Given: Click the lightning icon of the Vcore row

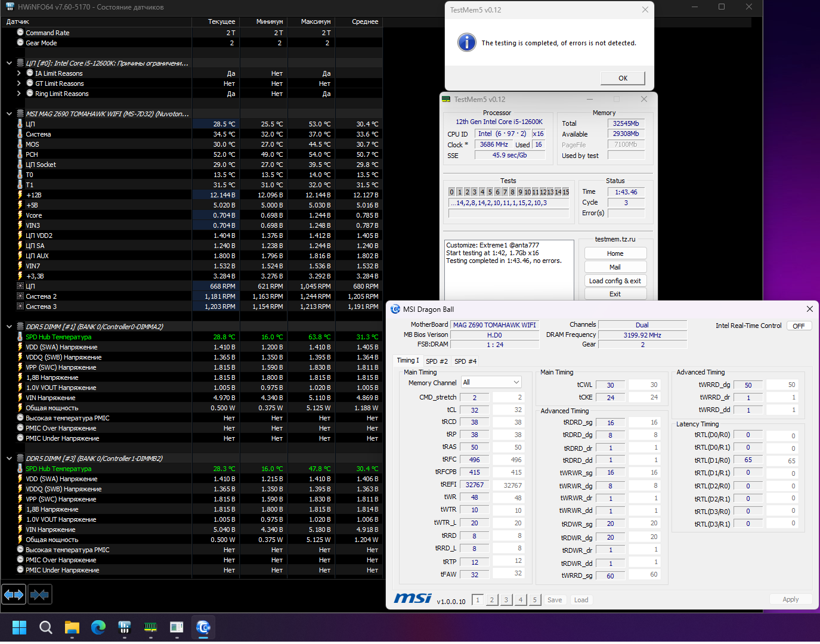Looking at the screenshot, I should pyautogui.click(x=20, y=215).
